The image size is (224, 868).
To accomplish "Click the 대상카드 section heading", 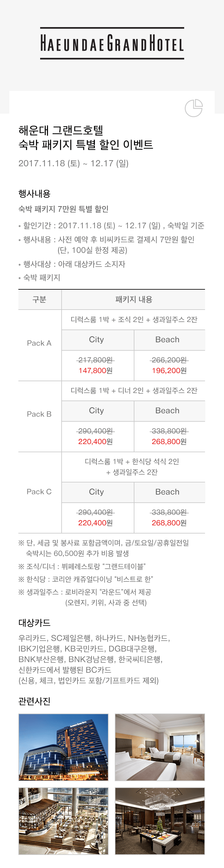I will 34,623.
